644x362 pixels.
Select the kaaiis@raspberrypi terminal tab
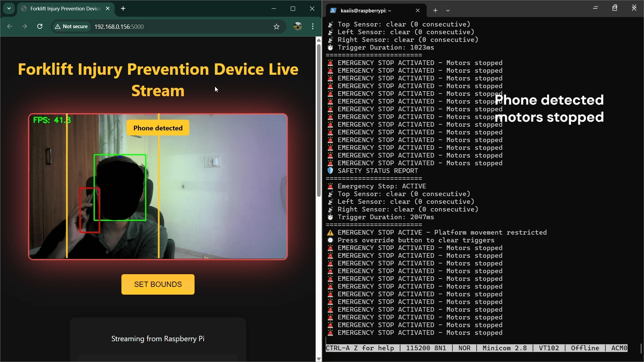(376, 11)
